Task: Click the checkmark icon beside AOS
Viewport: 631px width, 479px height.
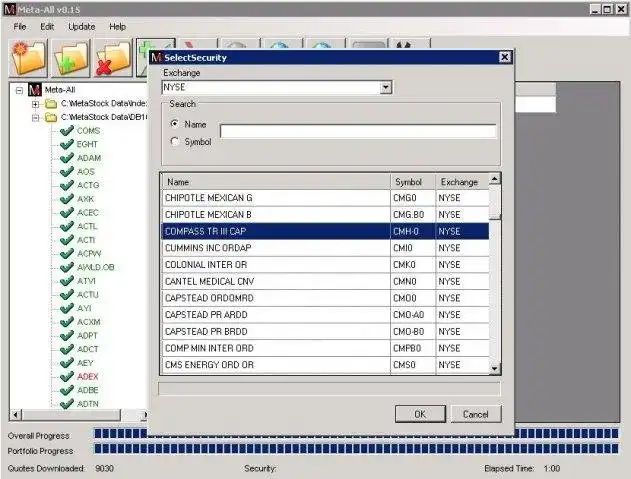Action: [66, 171]
